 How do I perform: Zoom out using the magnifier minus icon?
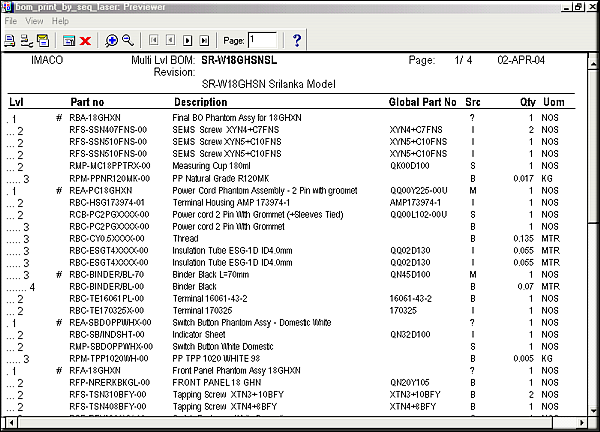[x=128, y=40]
